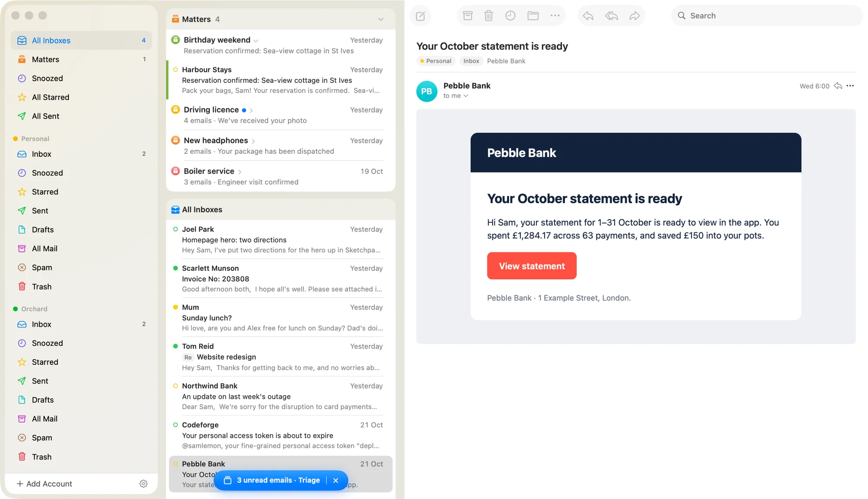
Task: Open Trash under Orchard account
Action: coord(81,457)
